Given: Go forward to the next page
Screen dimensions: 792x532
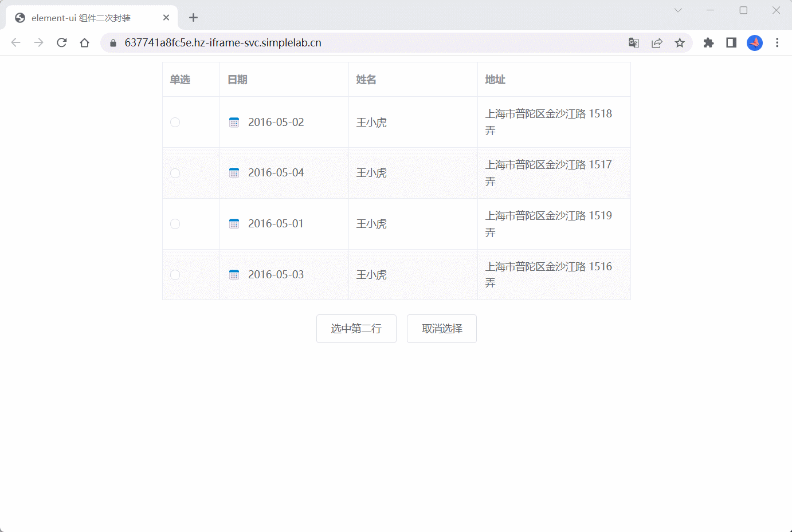Looking at the screenshot, I should point(38,42).
